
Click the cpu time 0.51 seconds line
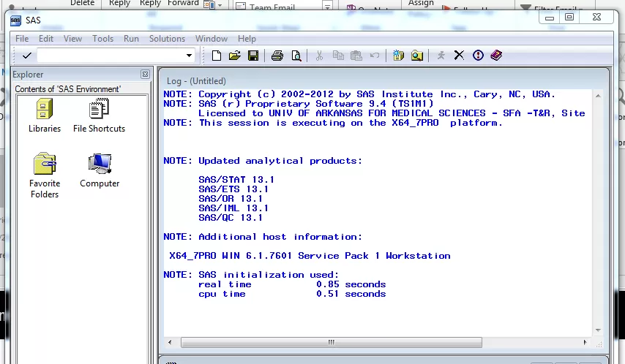(292, 294)
